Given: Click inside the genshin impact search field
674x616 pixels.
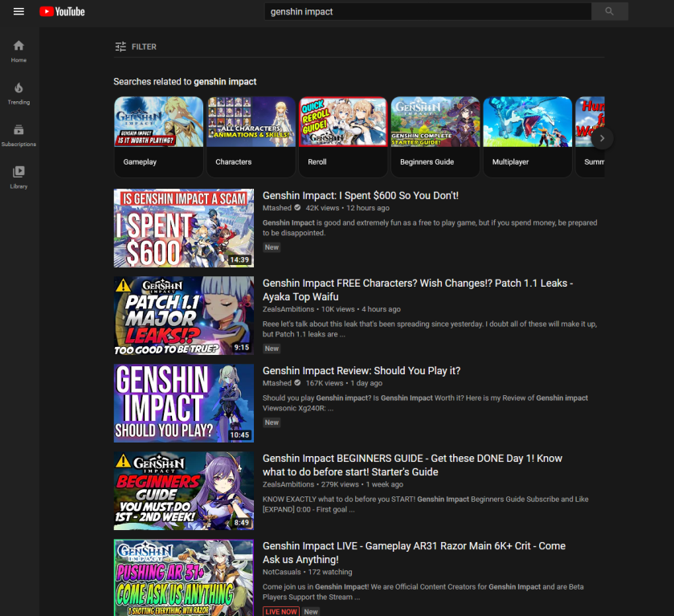Looking at the screenshot, I should point(427,12).
